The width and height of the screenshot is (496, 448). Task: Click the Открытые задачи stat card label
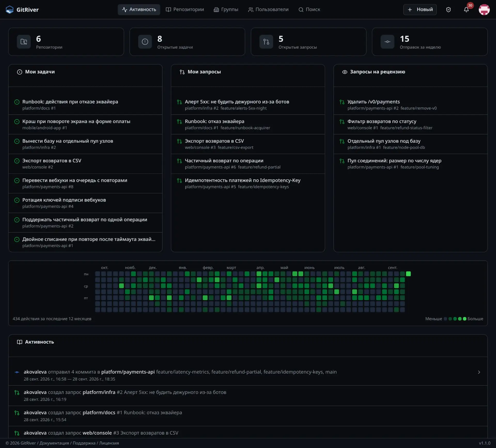pos(175,47)
